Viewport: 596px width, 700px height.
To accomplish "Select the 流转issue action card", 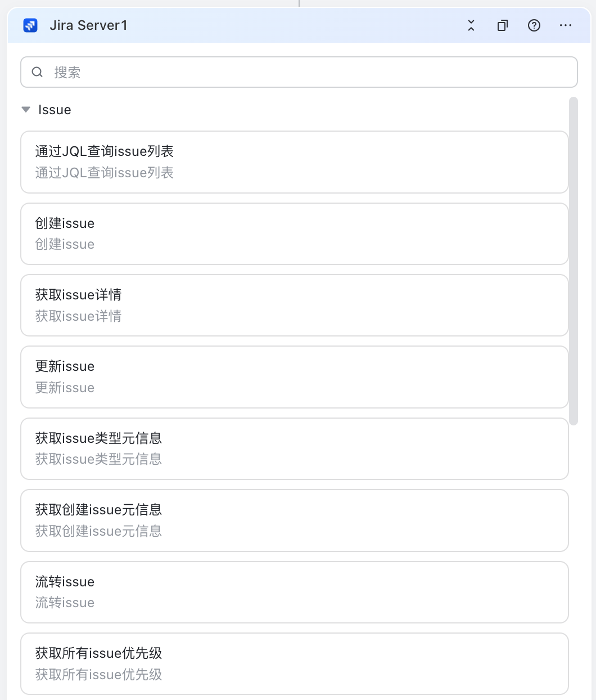I will (x=295, y=592).
